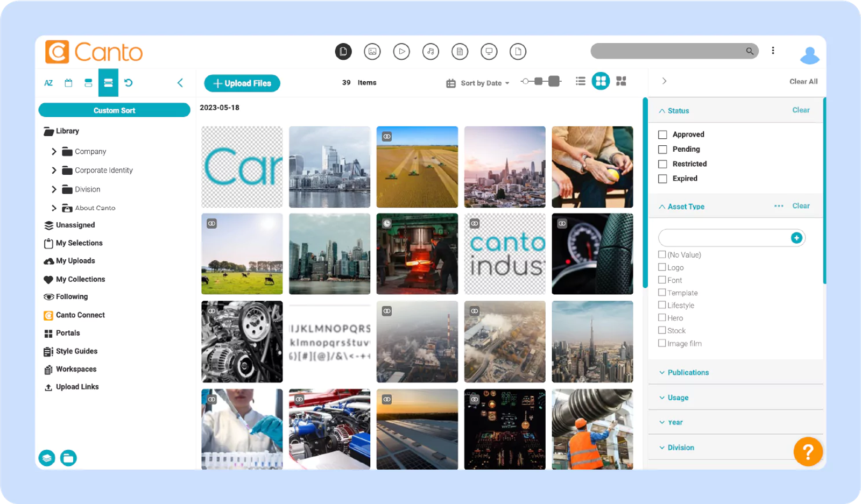The image size is (861, 504).
Task: Refresh the folder tree
Action: click(128, 83)
